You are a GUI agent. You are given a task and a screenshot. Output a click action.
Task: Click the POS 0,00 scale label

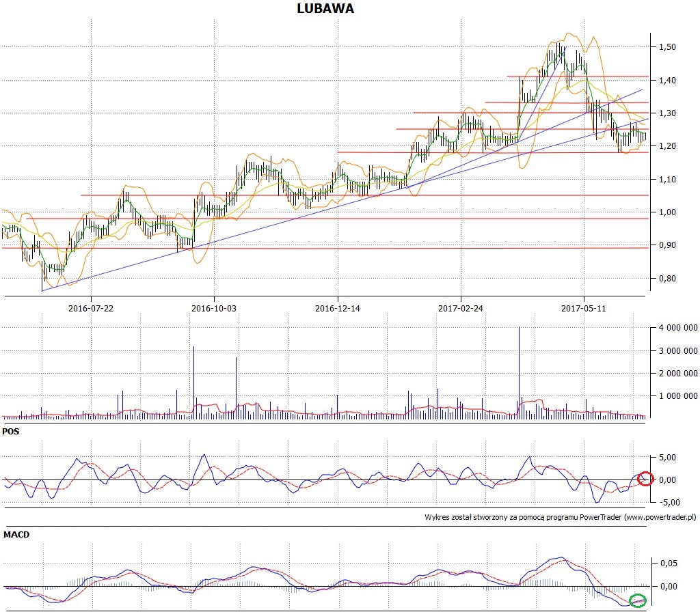coord(667,480)
